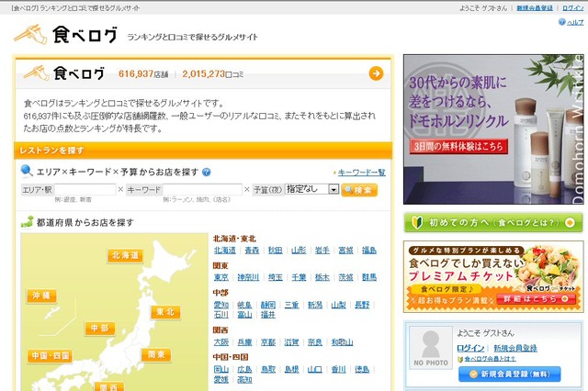Click the プレミアムチケット promotion banner

tap(493, 277)
